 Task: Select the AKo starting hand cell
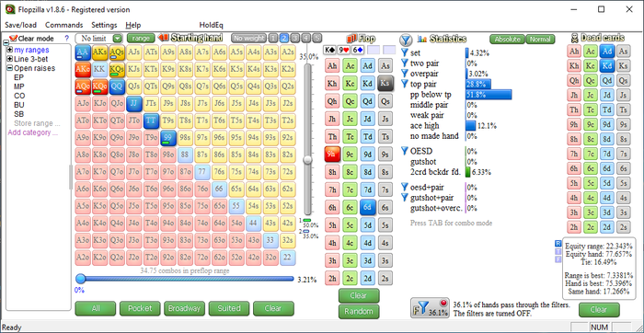pos(83,69)
